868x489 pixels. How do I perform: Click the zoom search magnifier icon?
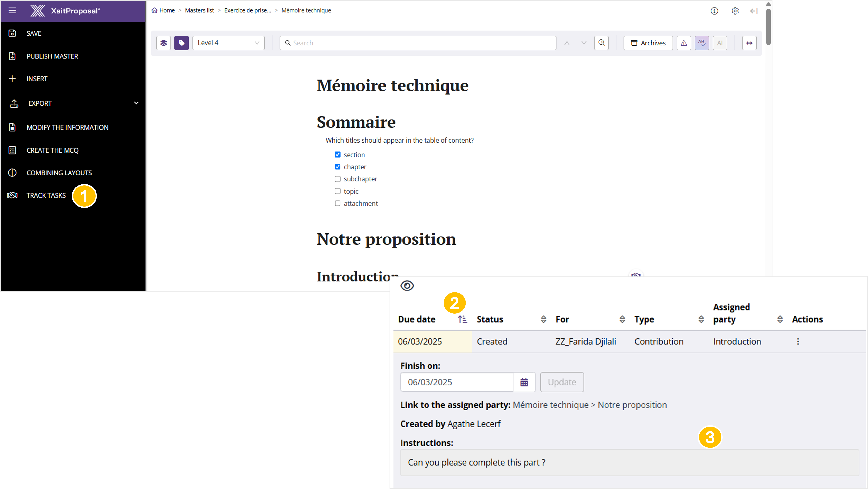601,43
